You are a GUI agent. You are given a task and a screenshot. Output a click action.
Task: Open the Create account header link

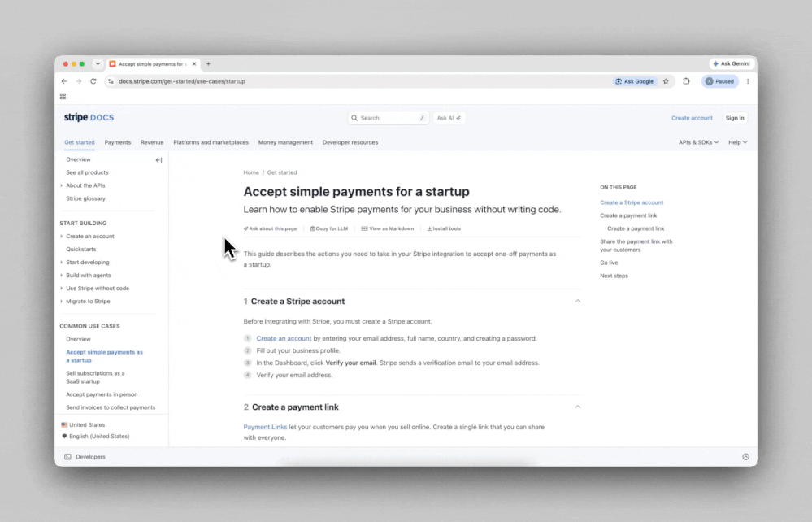click(692, 118)
